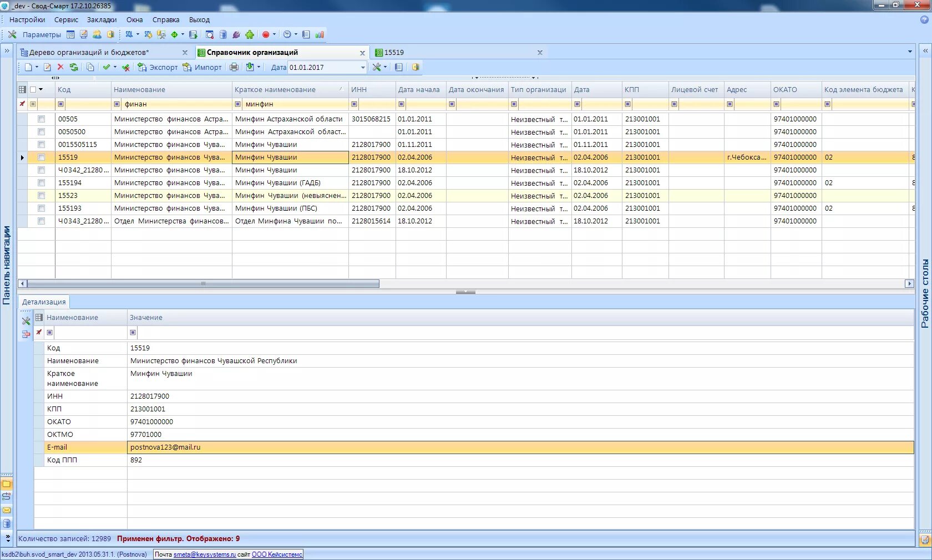Tick the checkbox for row 15523

point(41,195)
